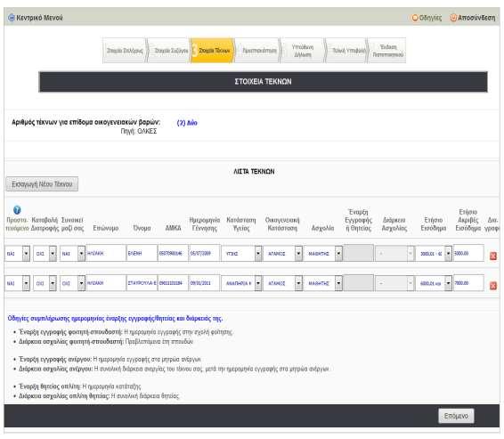
Task: Click the Όνομα field containing ΣΤΑΥΡΟΥΛΑ
Action: click(x=142, y=283)
